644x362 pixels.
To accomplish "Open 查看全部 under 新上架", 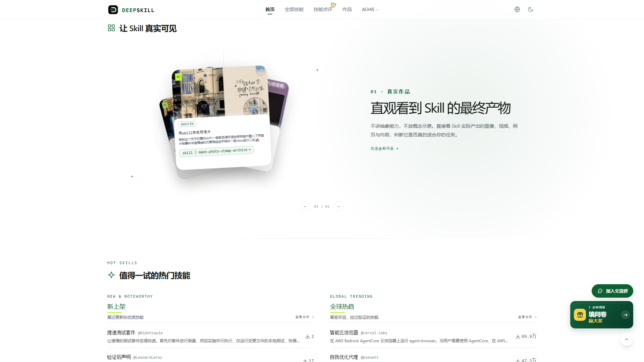I will click(x=305, y=317).
